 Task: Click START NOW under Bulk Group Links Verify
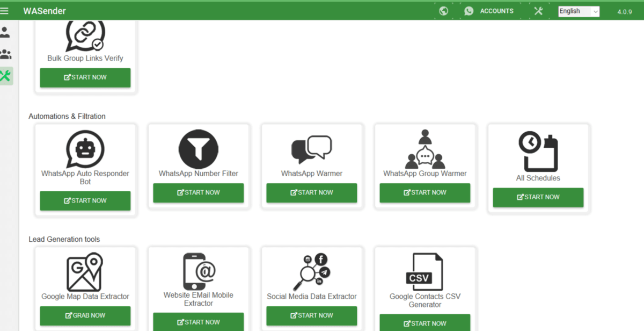pos(85,77)
